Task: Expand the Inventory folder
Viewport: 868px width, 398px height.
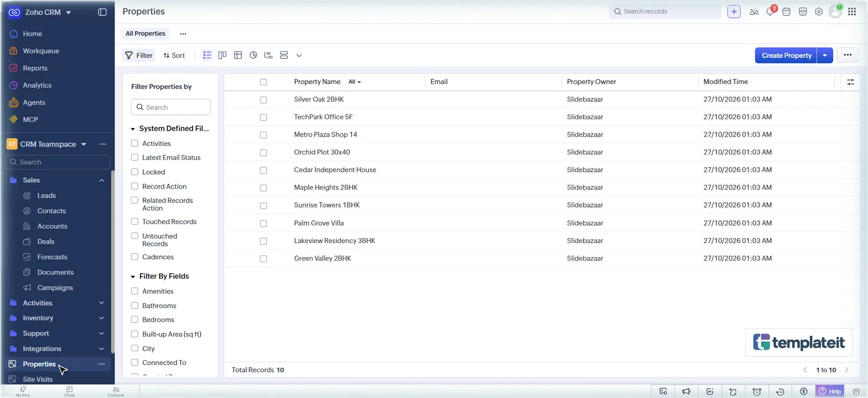Action: tap(101, 318)
